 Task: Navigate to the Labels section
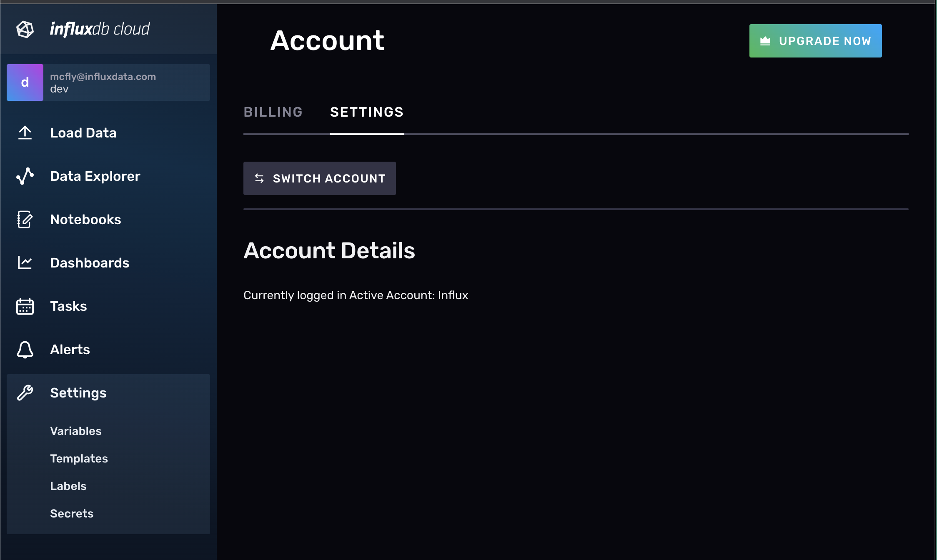coord(68,486)
